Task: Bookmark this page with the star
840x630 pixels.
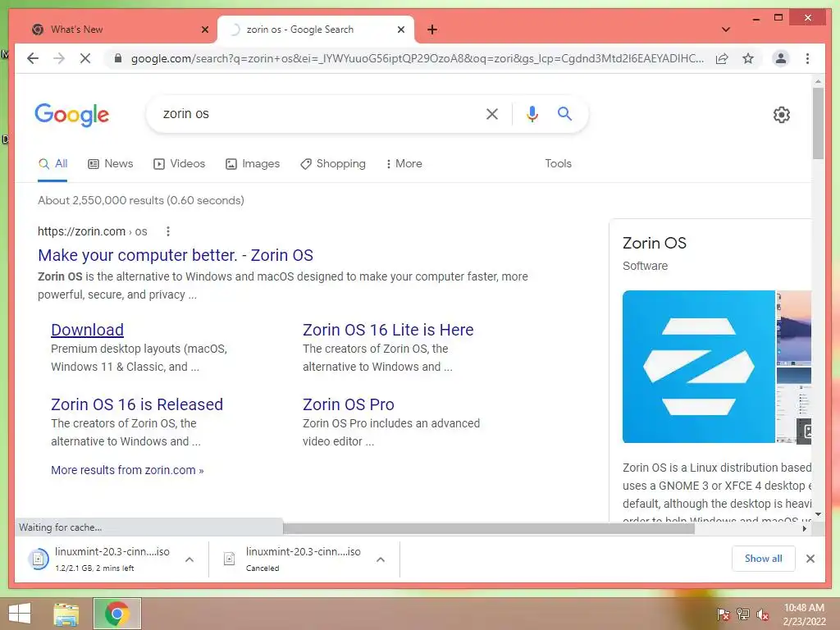Action: point(748,58)
